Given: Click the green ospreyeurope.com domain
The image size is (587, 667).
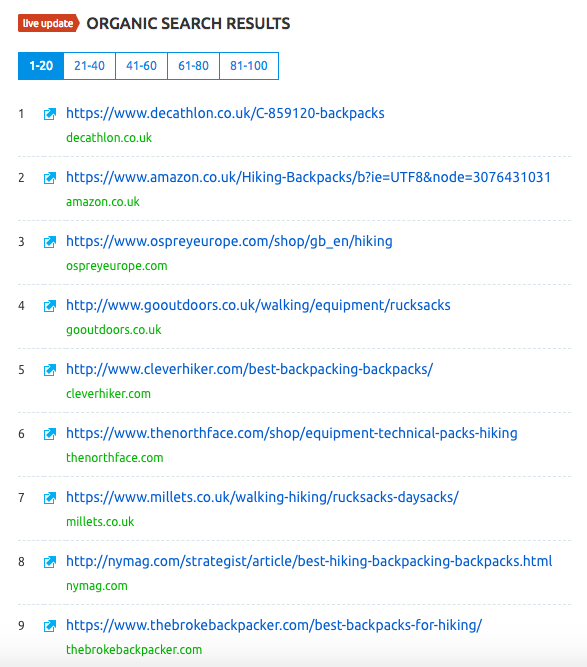Looking at the screenshot, I should (x=117, y=266).
